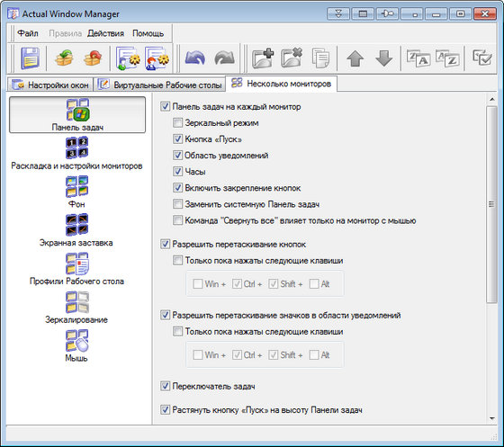
Task: Uncheck the Часы checkbox
Action: pos(177,171)
